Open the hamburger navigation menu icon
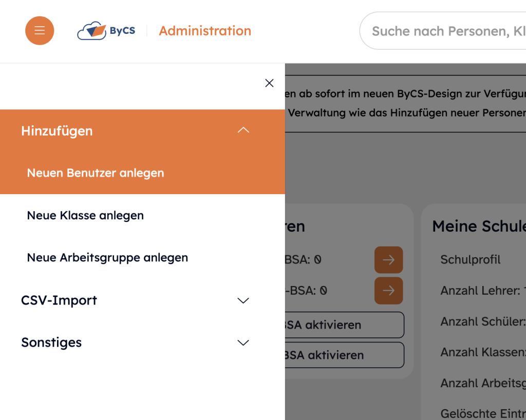The height and width of the screenshot is (420, 526). pyautogui.click(x=40, y=31)
